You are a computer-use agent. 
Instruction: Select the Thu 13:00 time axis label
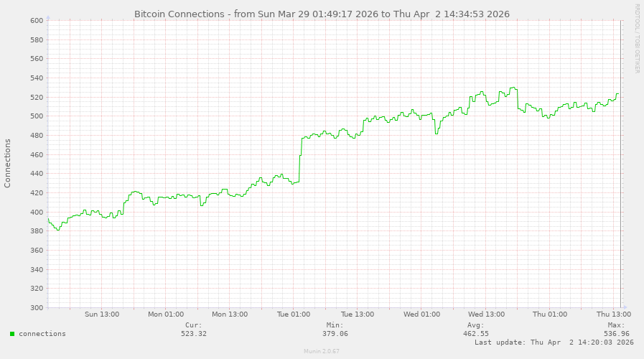pyautogui.click(x=613, y=314)
